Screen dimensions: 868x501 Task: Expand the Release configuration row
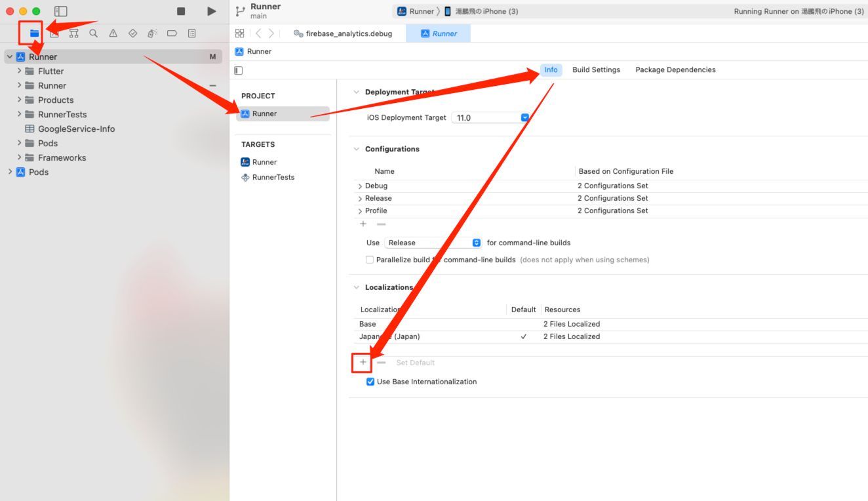pos(360,199)
